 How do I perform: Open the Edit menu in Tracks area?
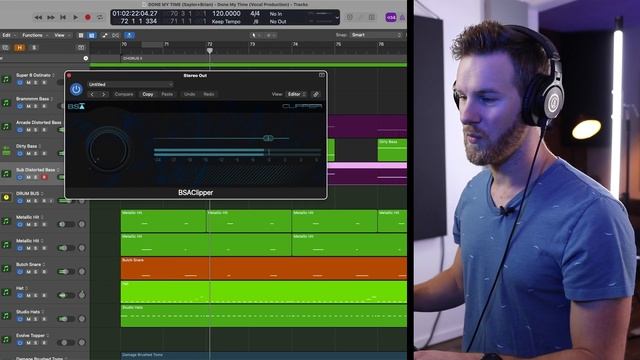pos(8,36)
